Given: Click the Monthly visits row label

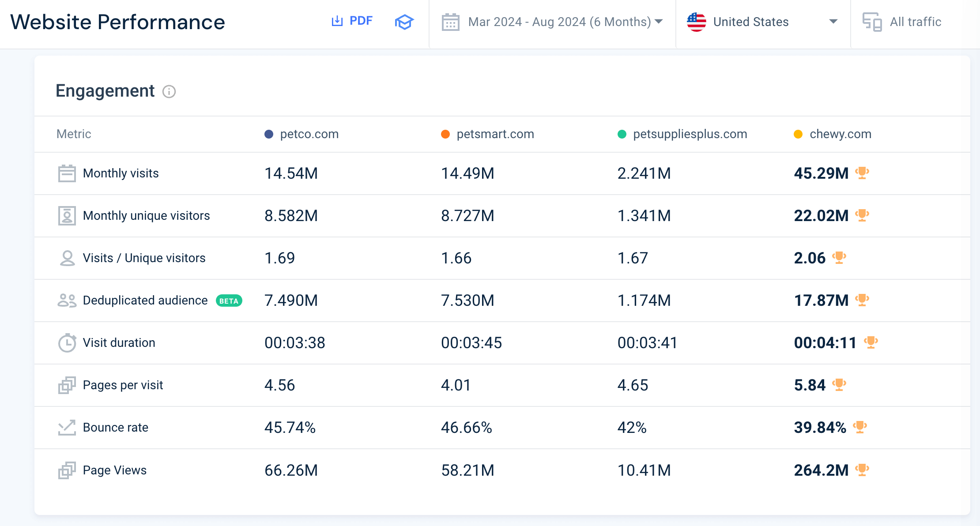Looking at the screenshot, I should [x=121, y=173].
